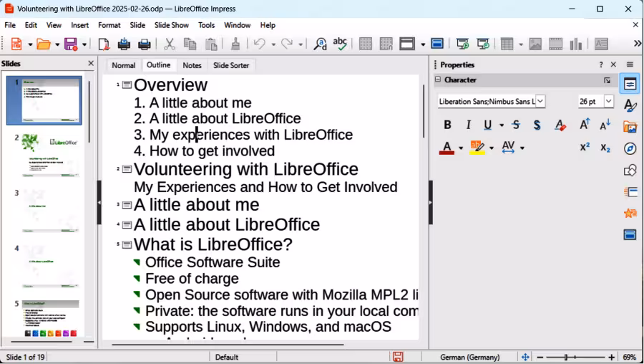This screenshot has height=364, width=644.
Task: Open the File menu
Action: 10,25
